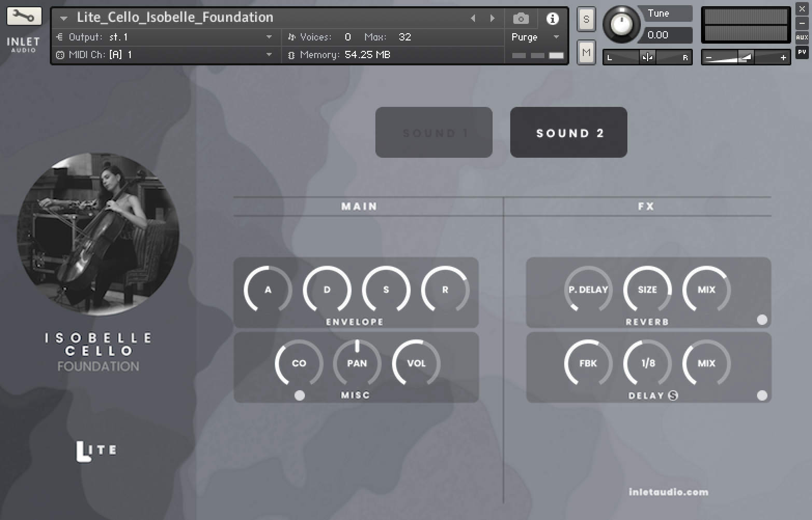Center the pan slider on L/R control

[647, 57]
